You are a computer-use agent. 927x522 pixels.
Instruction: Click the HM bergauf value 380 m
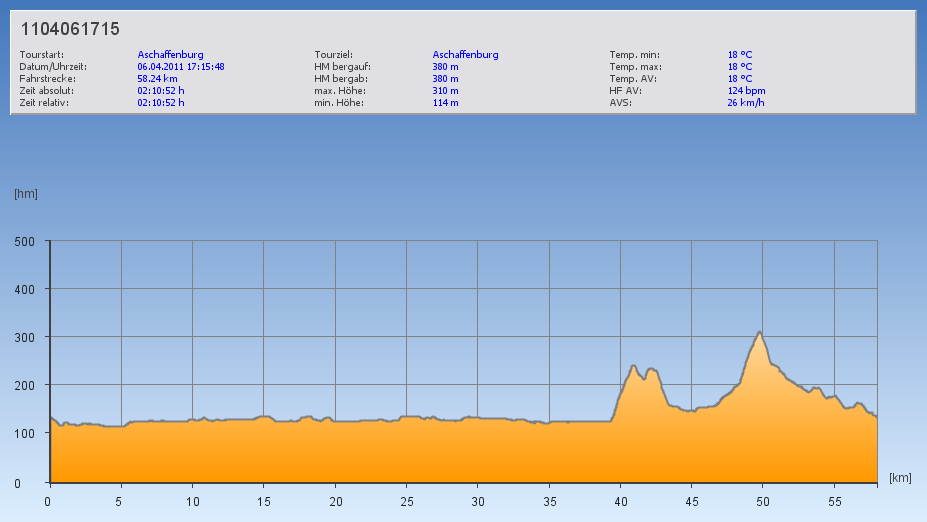point(446,67)
